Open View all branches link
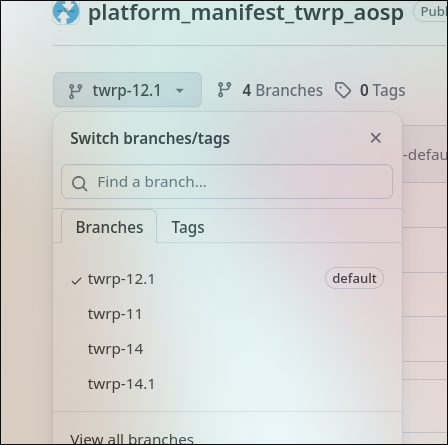448x445 pixels. (x=132, y=438)
